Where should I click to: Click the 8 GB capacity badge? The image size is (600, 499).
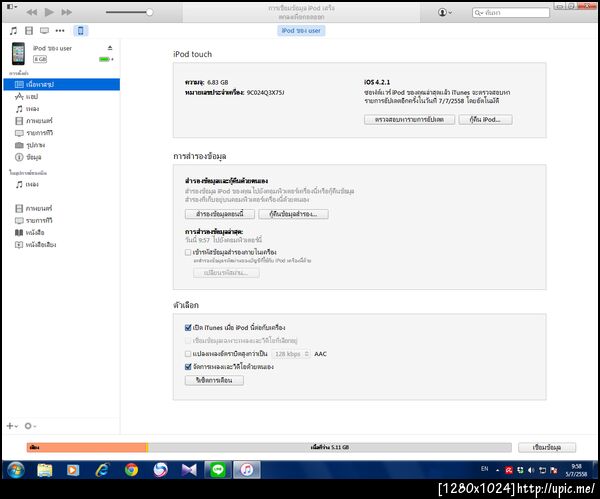coord(40,59)
